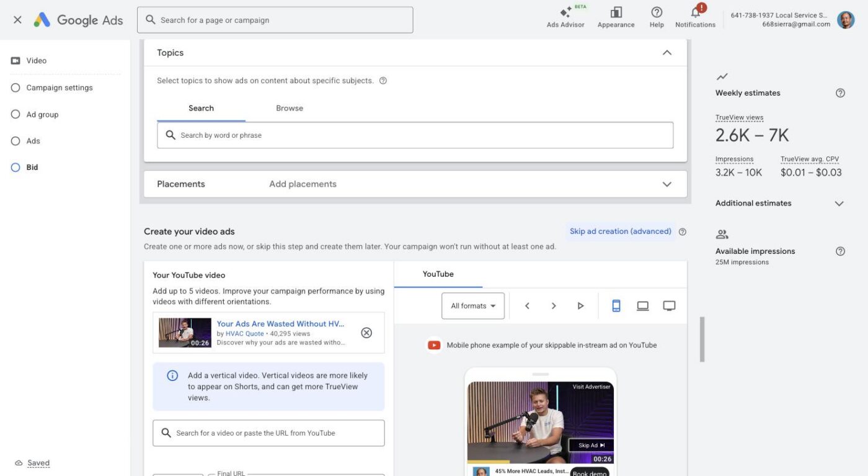
Task: Select the Campaign settings step
Action: pos(15,88)
